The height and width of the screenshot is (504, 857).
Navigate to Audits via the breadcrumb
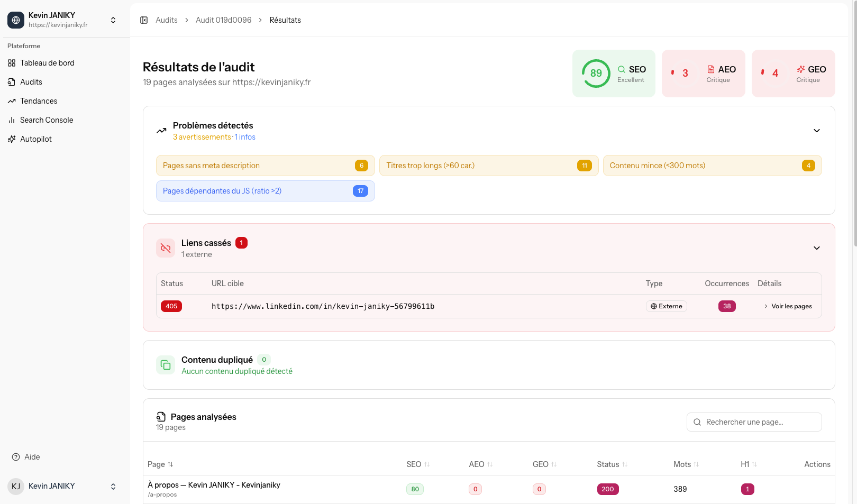(x=166, y=20)
